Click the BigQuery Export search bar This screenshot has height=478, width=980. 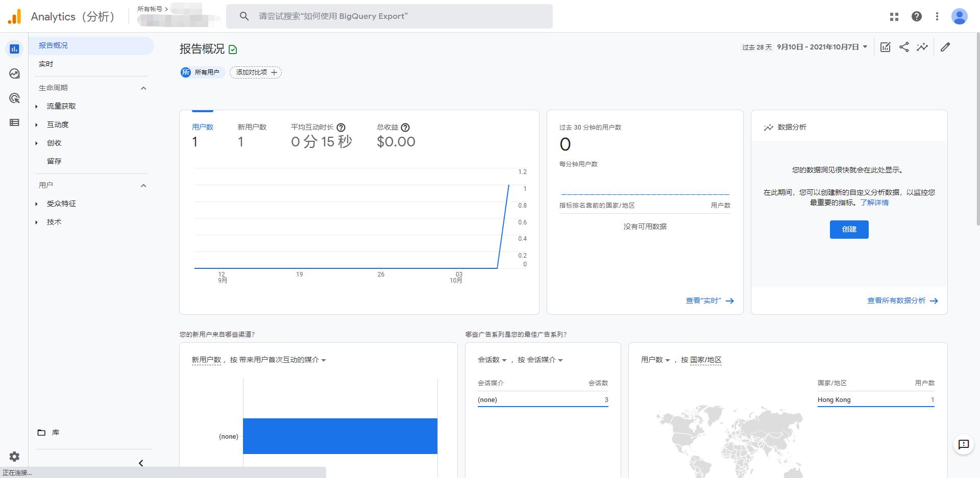[390, 16]
